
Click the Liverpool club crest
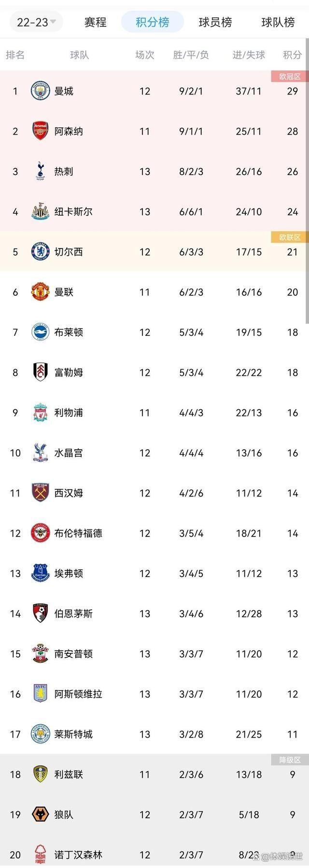[41, 413]
